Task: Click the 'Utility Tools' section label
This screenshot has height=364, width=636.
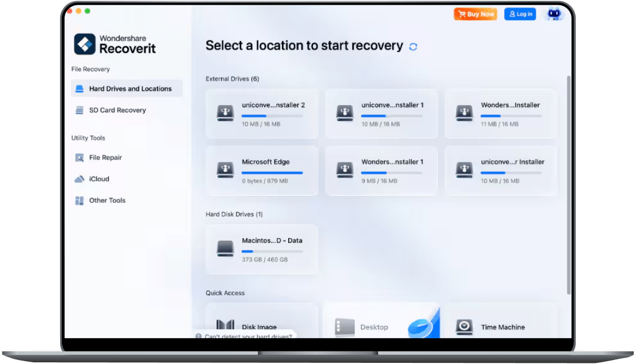Action: coord(88,139)
